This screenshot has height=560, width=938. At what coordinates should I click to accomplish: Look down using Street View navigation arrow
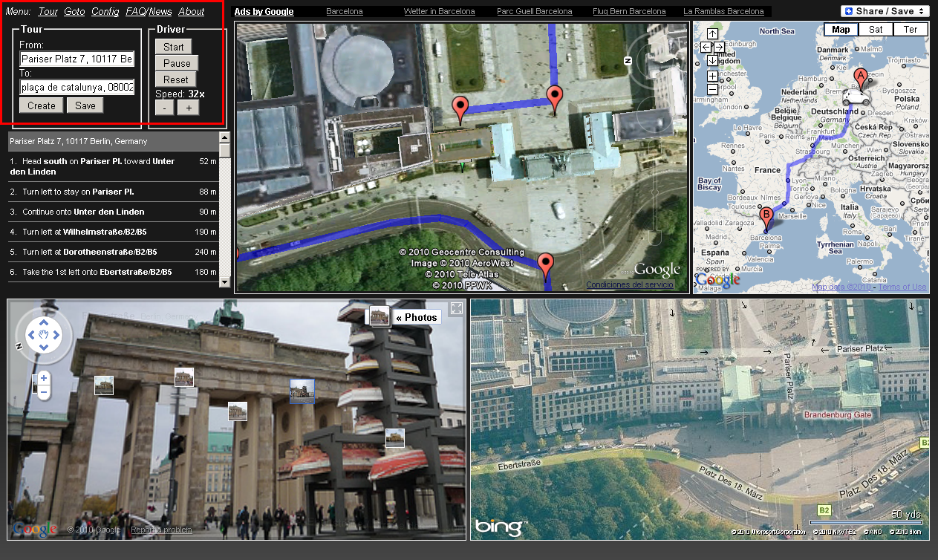[x=44, y=348]
